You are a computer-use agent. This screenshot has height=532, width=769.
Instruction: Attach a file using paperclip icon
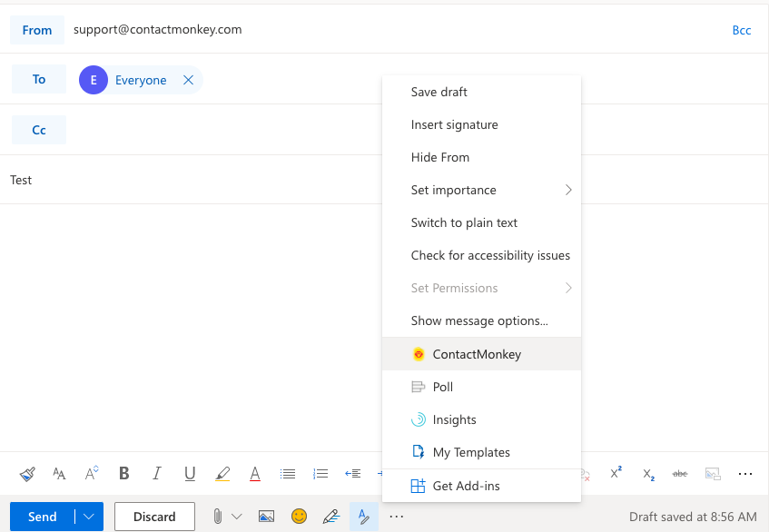pyautogui.click(x=218, y=517)
